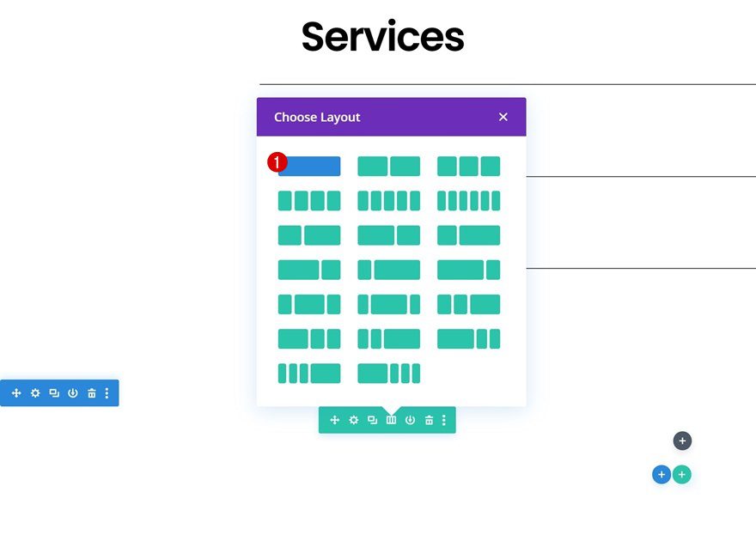Add a new section with blue plus
This screenshot has height=541, width=756.
tap(661, 474)
